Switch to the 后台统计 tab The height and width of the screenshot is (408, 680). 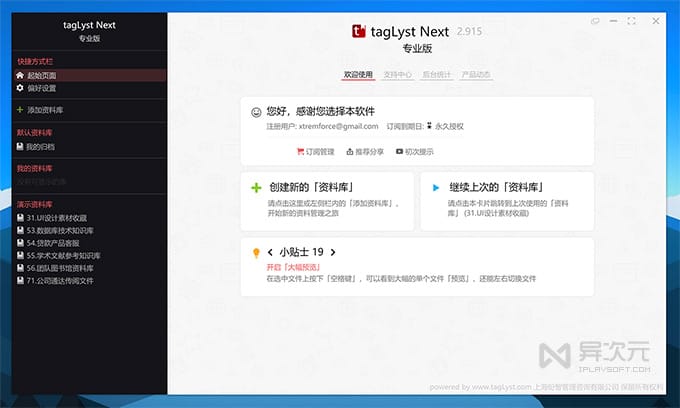coord(437,75)
